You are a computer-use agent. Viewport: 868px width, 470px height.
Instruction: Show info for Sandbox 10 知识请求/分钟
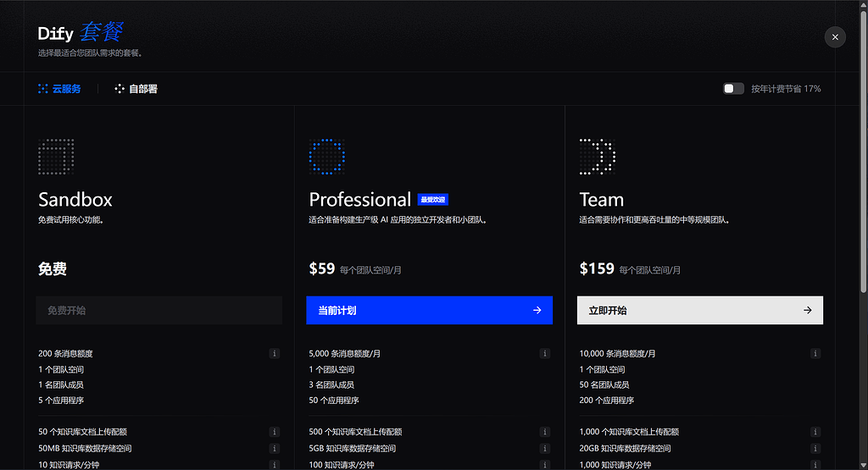(274, 465)
